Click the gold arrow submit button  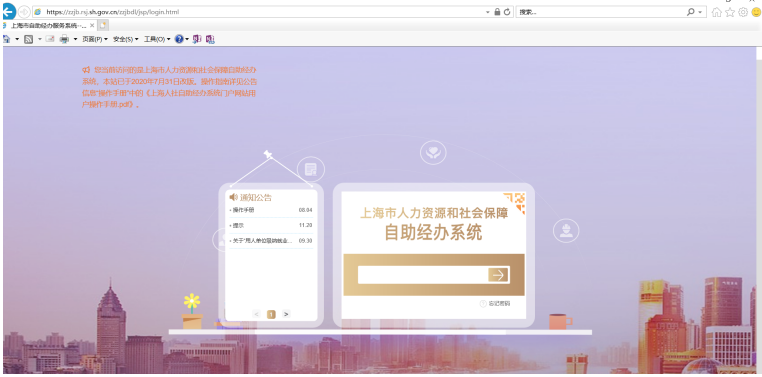coord(498,275)
